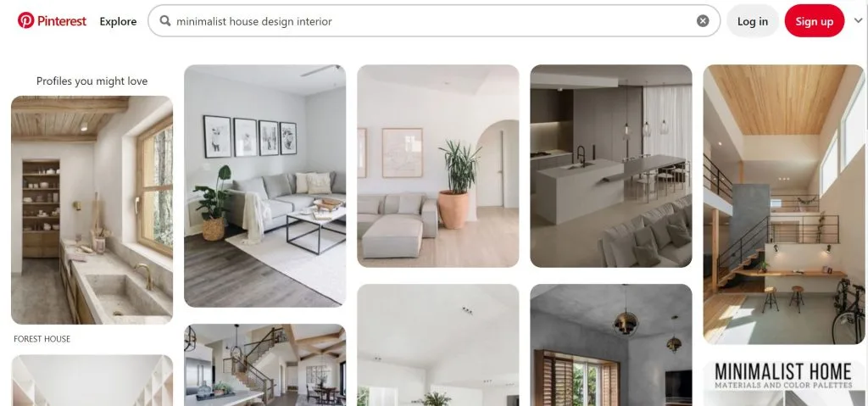Image resolution: width=868 pixels, height=406 pixels.
Task: Open the concrete room with pendant lamps pin
Action: coord(611,345)
